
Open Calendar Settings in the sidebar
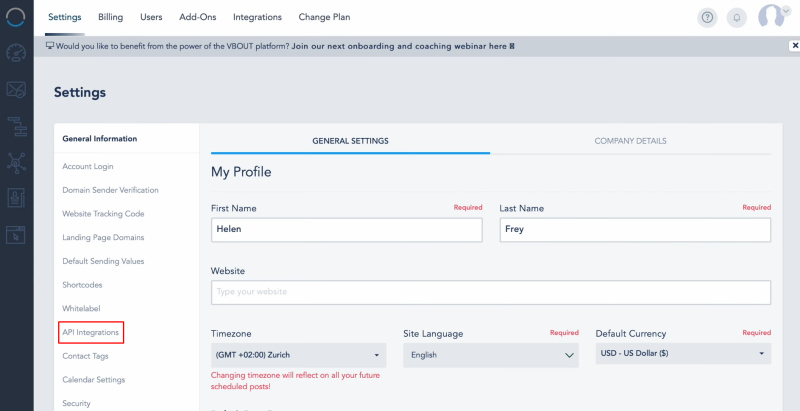(x=93, y=379)
